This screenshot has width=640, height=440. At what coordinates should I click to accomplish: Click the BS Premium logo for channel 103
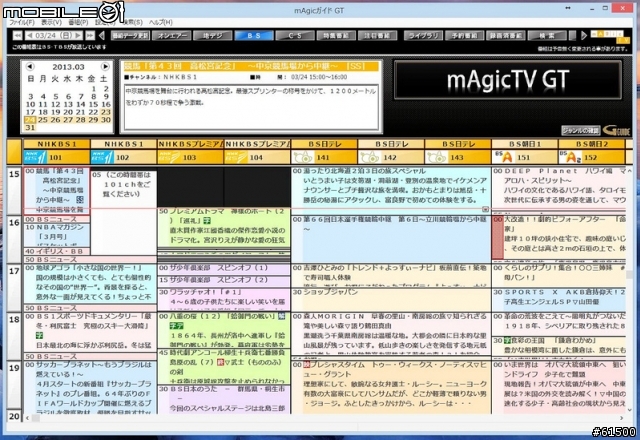point(169,157)
